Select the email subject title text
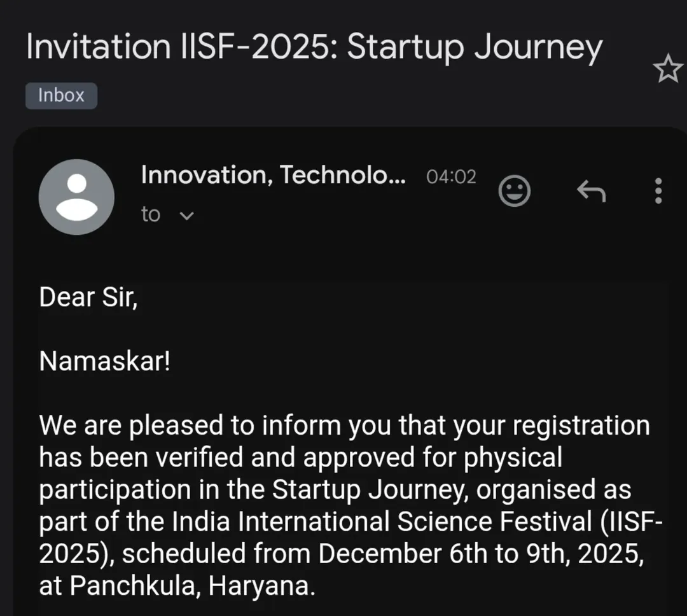The height and width of the screenshot is (616, 687). point(314,48)
